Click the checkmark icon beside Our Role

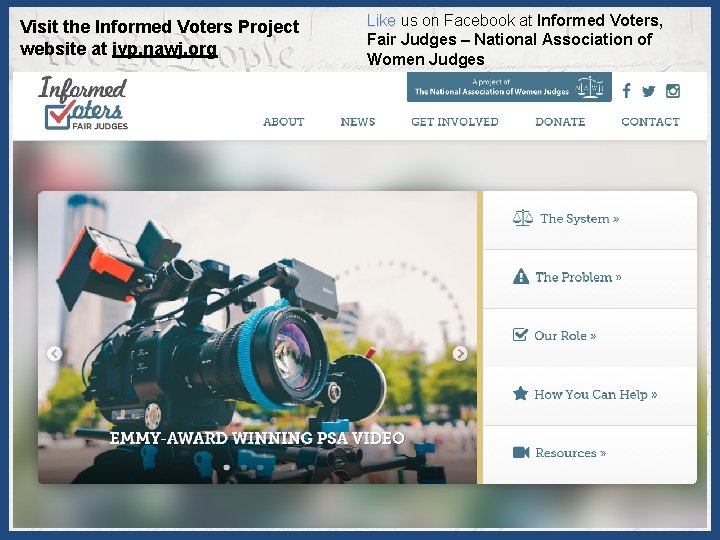click(520, 335)
